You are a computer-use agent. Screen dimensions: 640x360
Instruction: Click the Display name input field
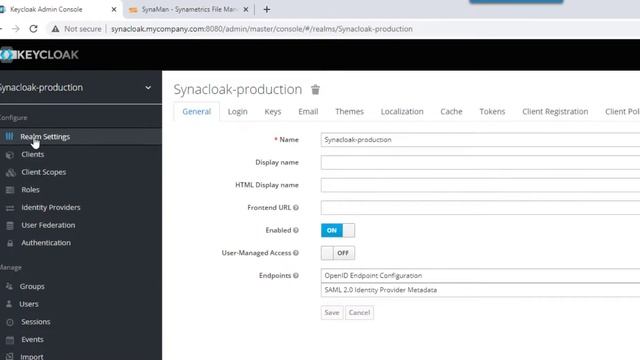(480, 162)
